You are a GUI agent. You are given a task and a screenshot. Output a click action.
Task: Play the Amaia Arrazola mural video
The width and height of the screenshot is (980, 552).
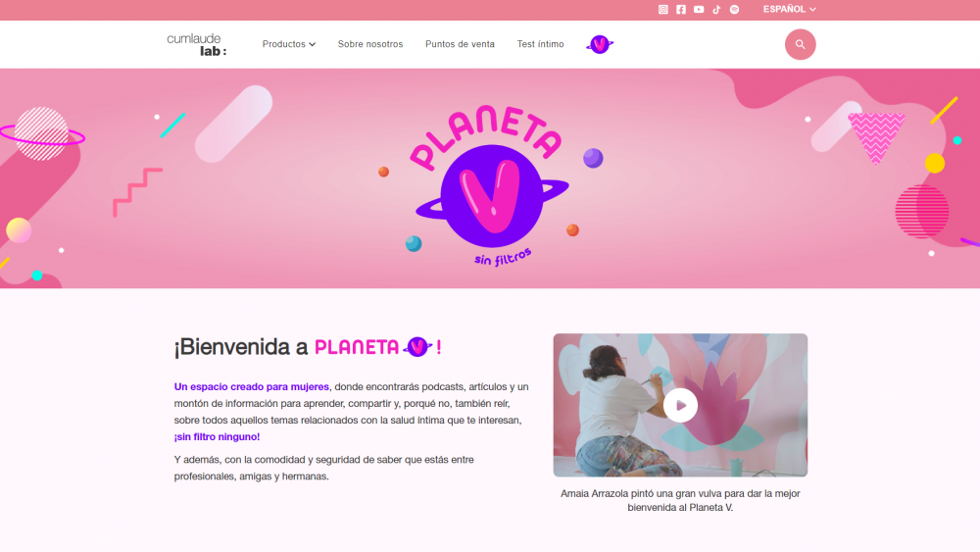point(681,405)
